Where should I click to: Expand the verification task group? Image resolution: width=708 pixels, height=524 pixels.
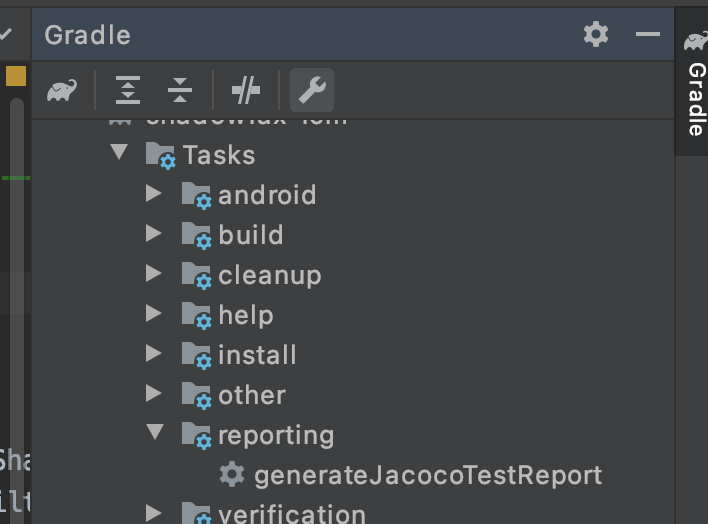pyautogui.click(x=154, y=513)
